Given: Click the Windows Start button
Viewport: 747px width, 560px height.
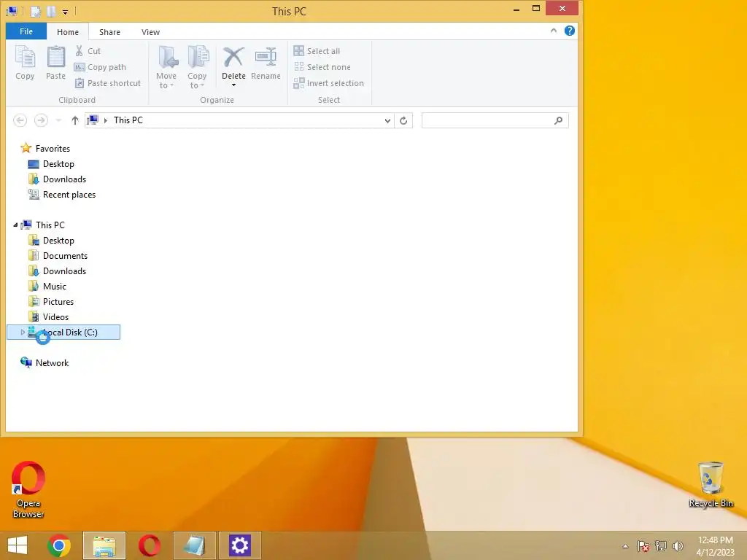Looking at the screenshot, I should (x=18, y=545).
